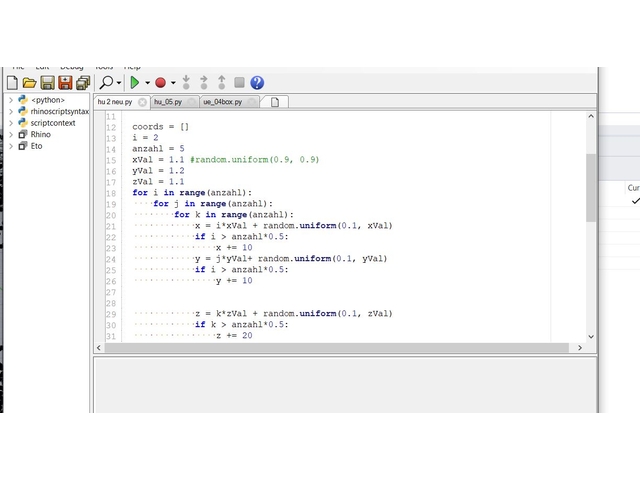Click the Step Out debug icon
This screenshot has width=640, height=480.
(x=222, y=82)
